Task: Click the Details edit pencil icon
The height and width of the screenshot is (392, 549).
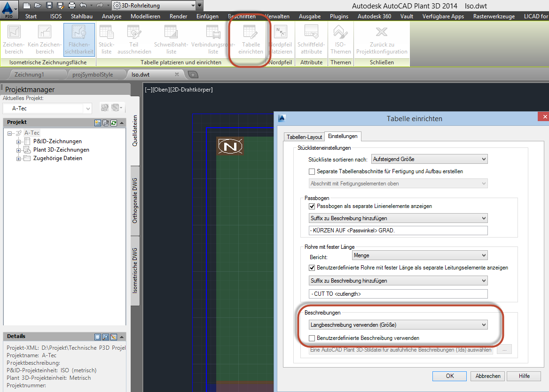Action: (113, 337)
